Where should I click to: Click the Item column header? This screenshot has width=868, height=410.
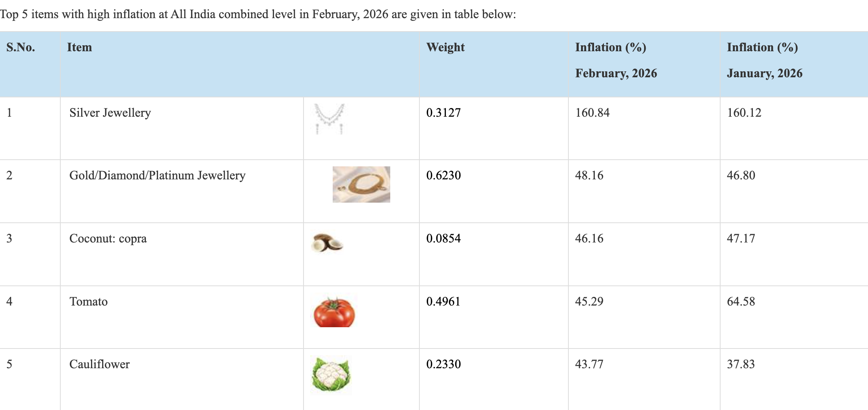(79, 47)
